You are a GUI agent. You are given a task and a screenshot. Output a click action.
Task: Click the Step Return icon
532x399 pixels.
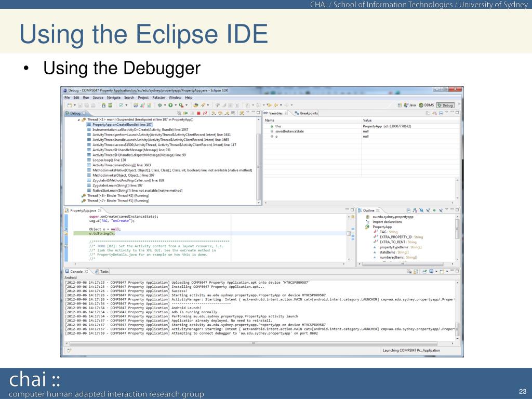coord(227,113)
